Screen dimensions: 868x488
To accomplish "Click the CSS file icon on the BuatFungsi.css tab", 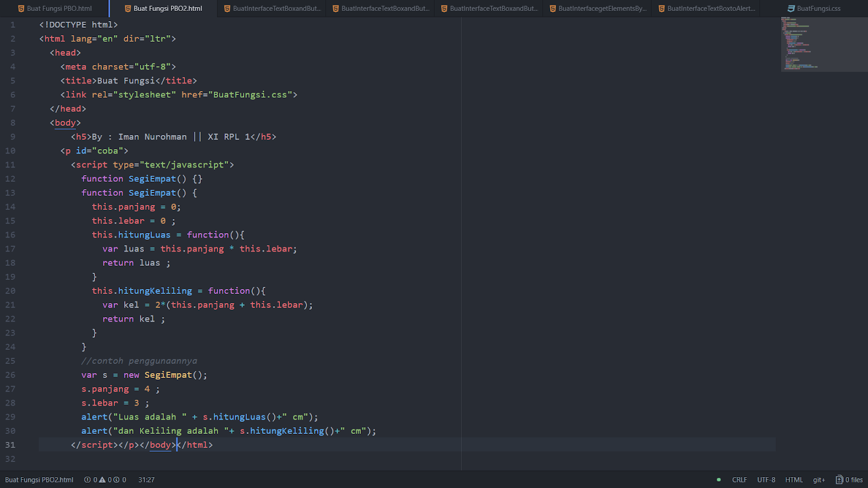I will click(x=792, y=8).
